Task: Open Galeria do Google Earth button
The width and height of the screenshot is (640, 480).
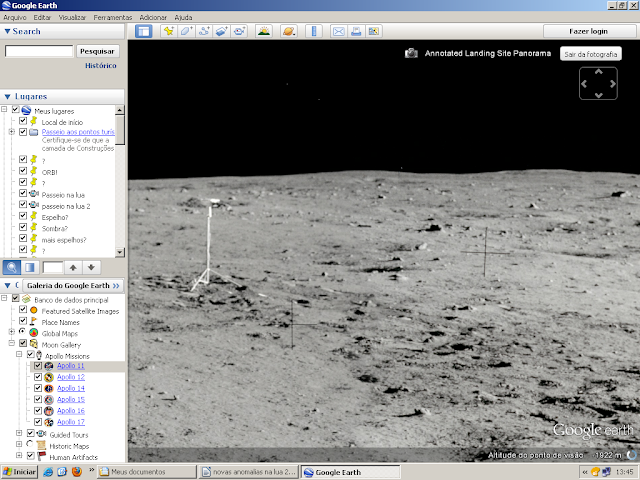Action: click(x=73, y=286)
